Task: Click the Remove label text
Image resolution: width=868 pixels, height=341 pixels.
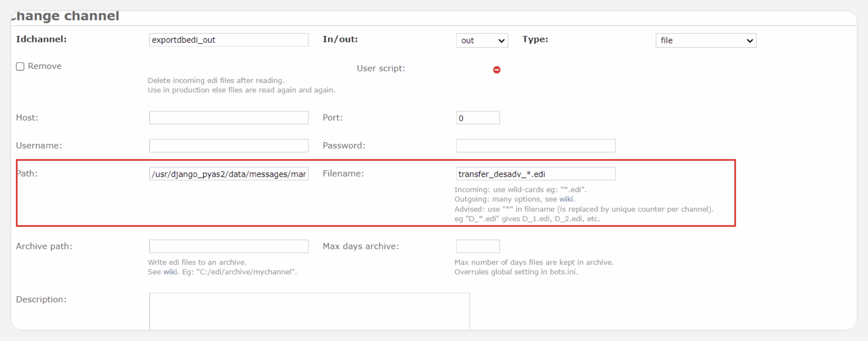Action: 45,66
